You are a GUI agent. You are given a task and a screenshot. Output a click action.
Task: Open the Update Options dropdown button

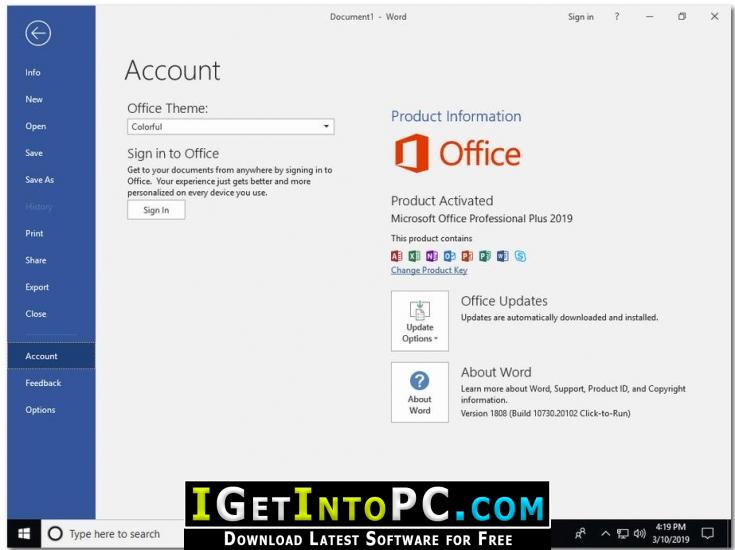point(420,321)
